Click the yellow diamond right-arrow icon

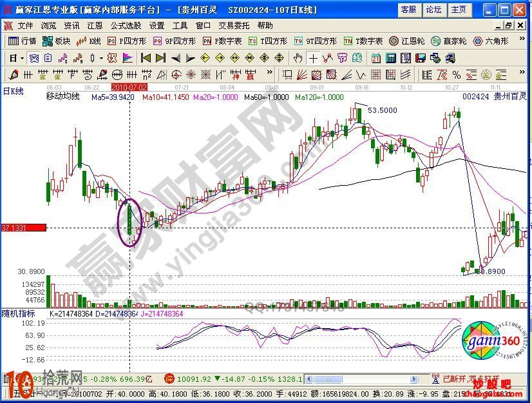(x=220, y=59)
